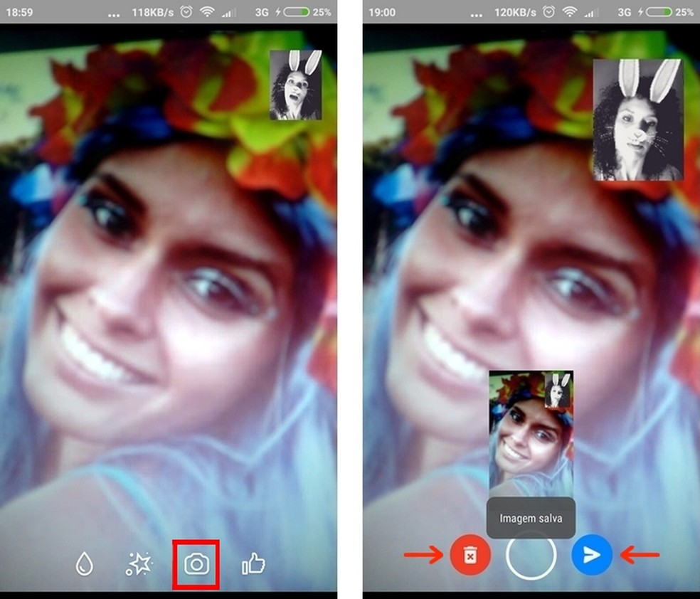This screenshot has height=599, width=700.
Task: Dismiss the Imagem salva notification
Action: 530,519
